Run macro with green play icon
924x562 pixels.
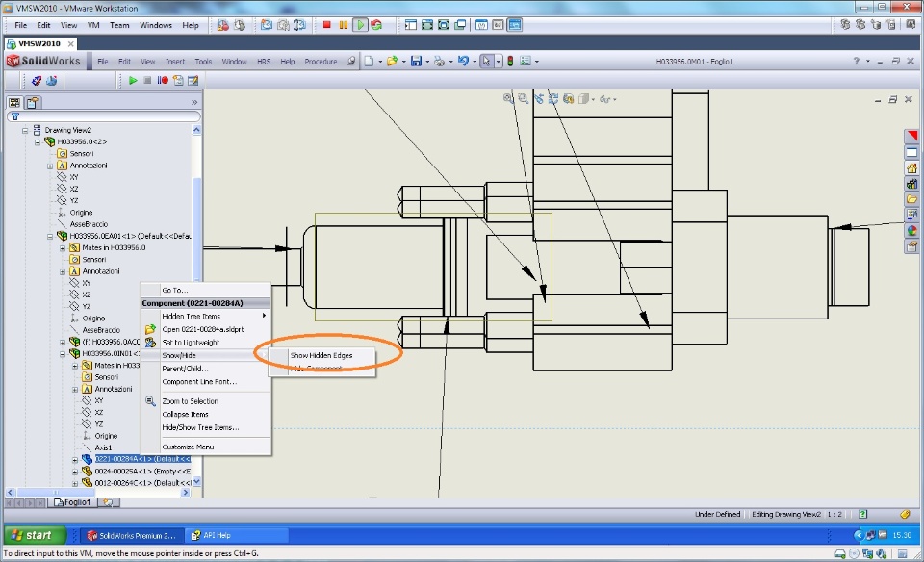point(133,80)
